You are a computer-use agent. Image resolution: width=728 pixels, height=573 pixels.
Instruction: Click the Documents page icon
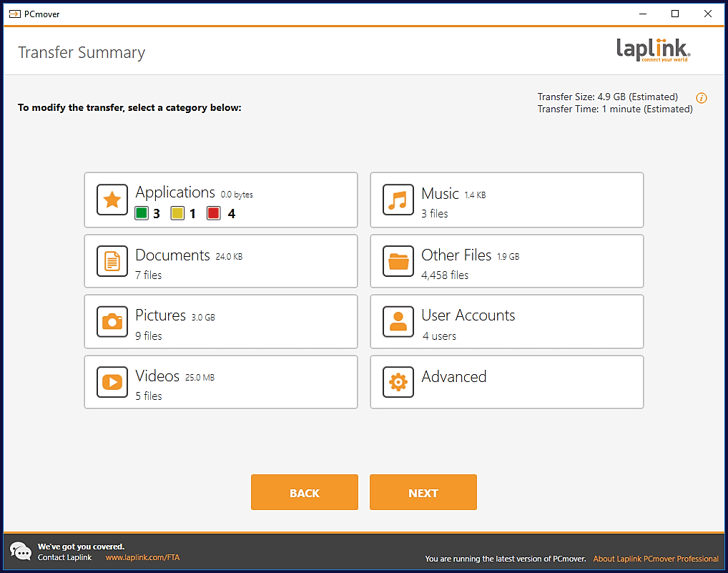(x=112, y=261)
